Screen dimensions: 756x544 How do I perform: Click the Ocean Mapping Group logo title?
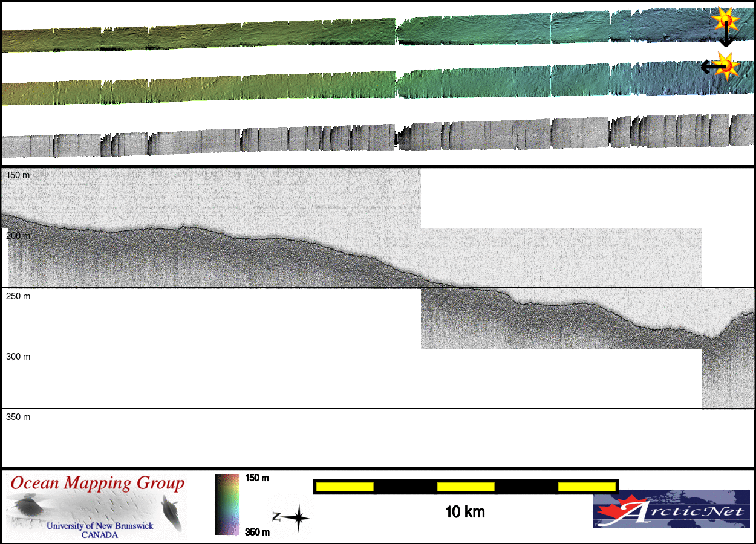[97, 484]
